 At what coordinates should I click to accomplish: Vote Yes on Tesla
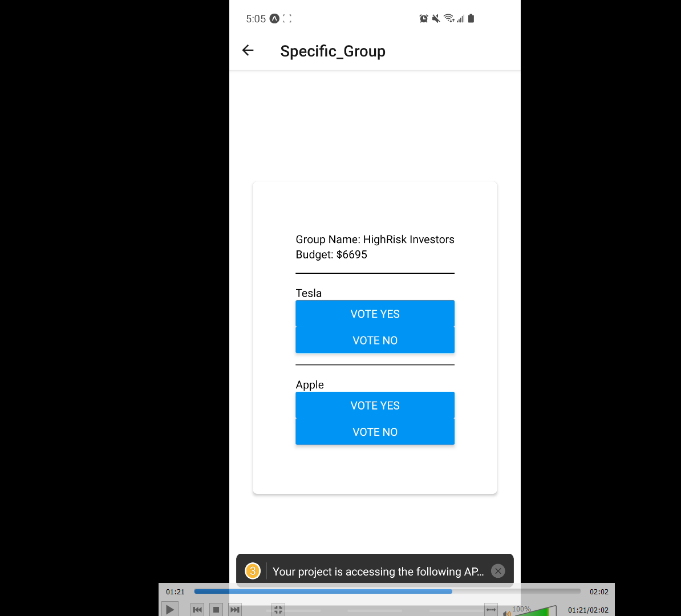(375, 313)
